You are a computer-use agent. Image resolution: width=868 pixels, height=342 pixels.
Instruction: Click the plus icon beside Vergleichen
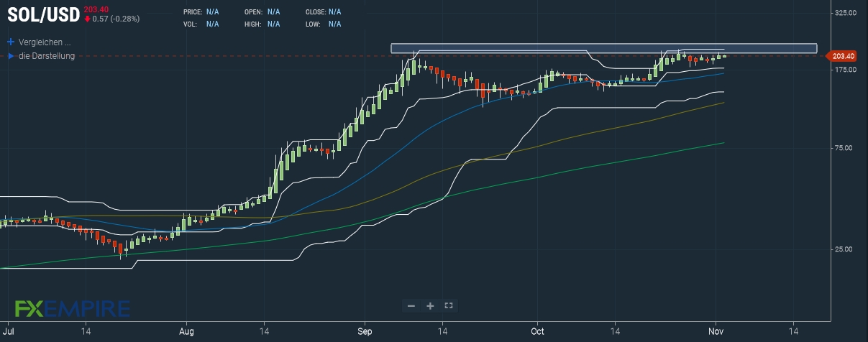click(x=11, y=42)
